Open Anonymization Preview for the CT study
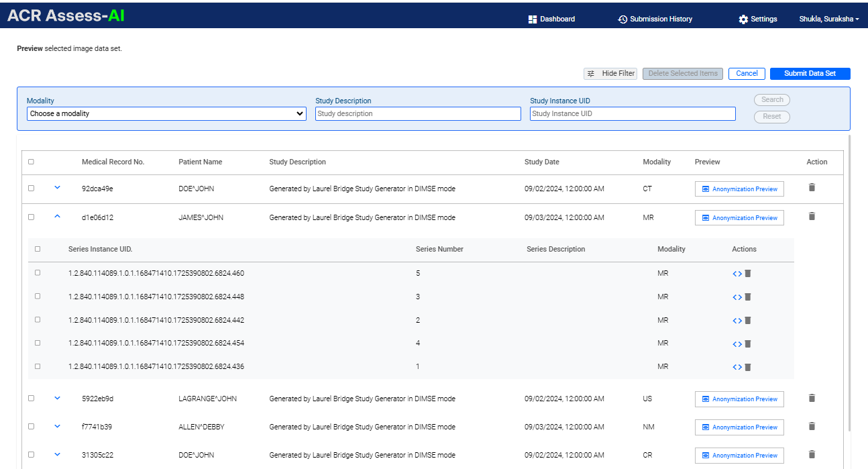The width and height of the screenshot is (868, 469). tap(739, 189)
